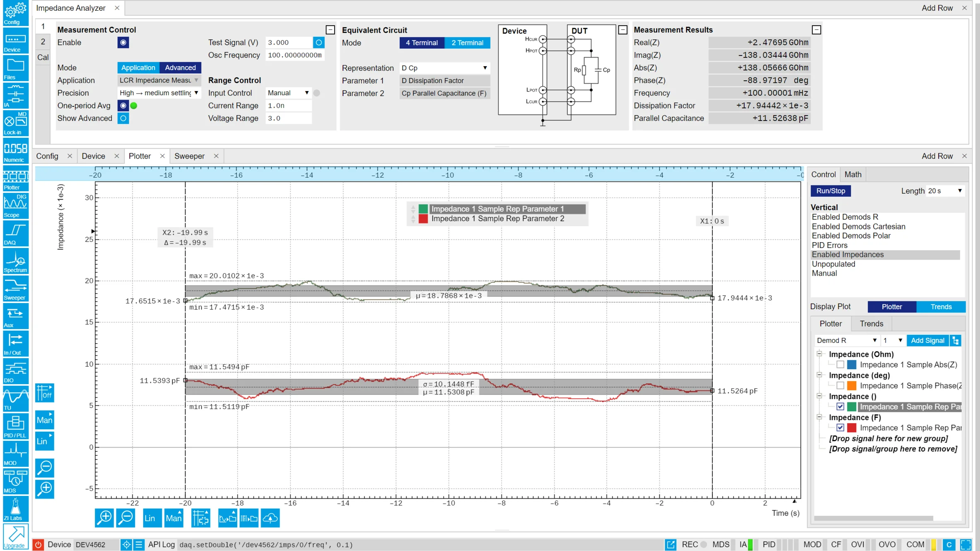This screenshot has width=980, height=551.
Task: Click the cloud upload icon below plot
Action: [270, 518]
